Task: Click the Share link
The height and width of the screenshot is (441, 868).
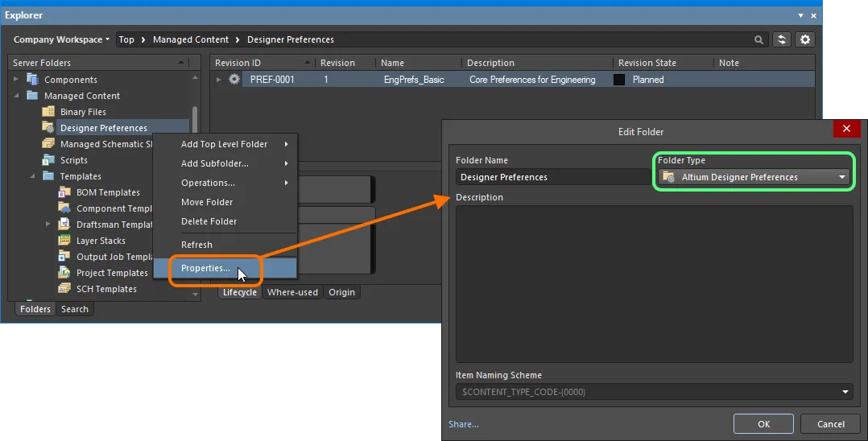Action: 464,424
